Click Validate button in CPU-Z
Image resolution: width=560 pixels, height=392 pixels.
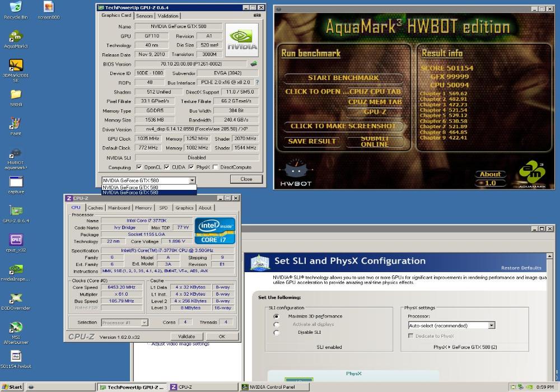[x=186, y=337]
